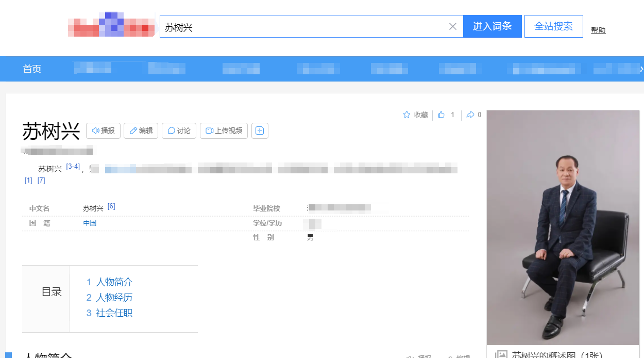Select 首页 in the navigation bar

(x=32, y=69)
